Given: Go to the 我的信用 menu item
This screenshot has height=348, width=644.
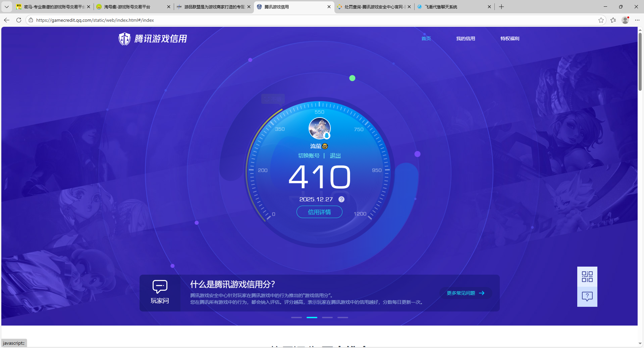Looking at the screenshot, I should (x=466, y=39).
